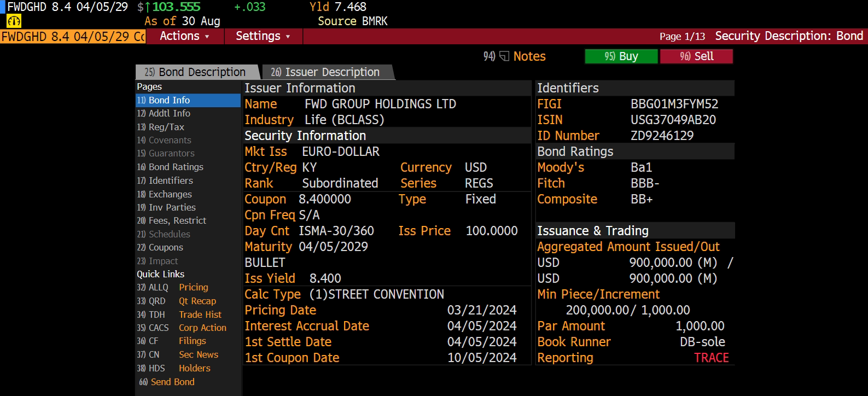The height and width of the screenshot is (396, 868).
Task: Open the Reg/Tax page
Action: pyautogui.click(x=188, y=127)
